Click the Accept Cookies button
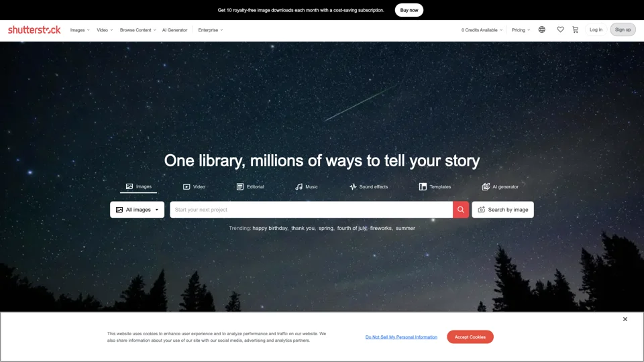 click(470, 337)
